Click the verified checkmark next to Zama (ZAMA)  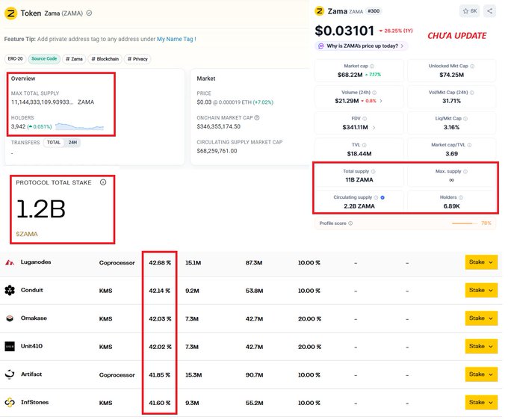[x=89, y=13]
